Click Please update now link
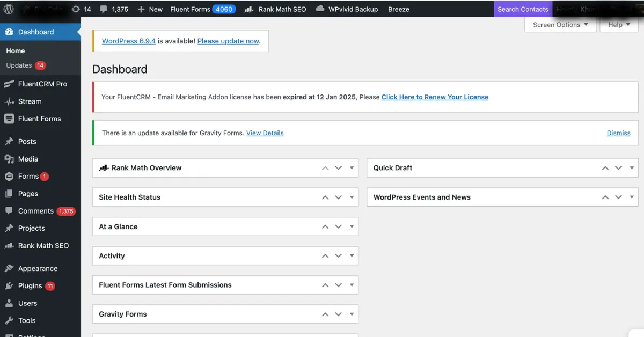Viewport: 644px width, 337px height. (x=228, y=41)
